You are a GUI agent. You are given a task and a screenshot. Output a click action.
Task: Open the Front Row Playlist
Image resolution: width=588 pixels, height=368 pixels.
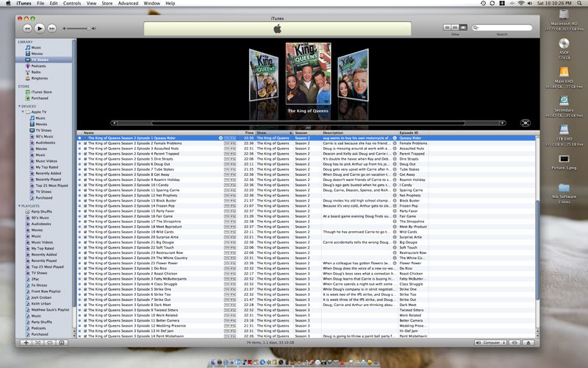pos(46,291)
